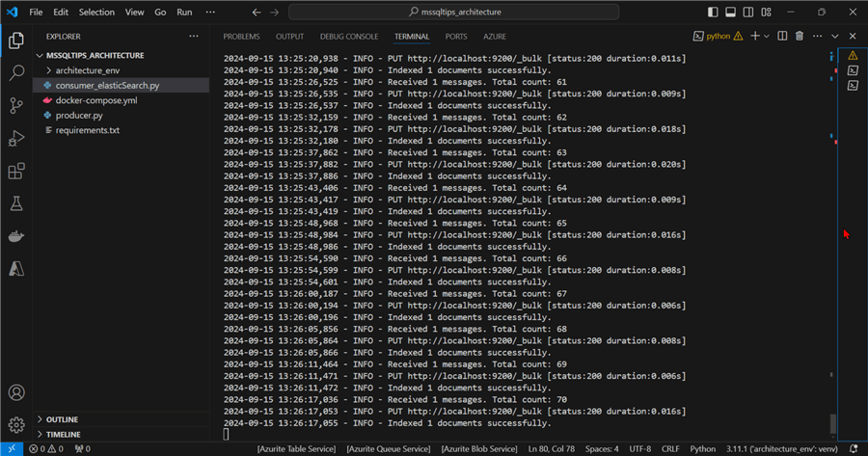
Task: Open the Azure view in activity bar
Action: (16, 269)
